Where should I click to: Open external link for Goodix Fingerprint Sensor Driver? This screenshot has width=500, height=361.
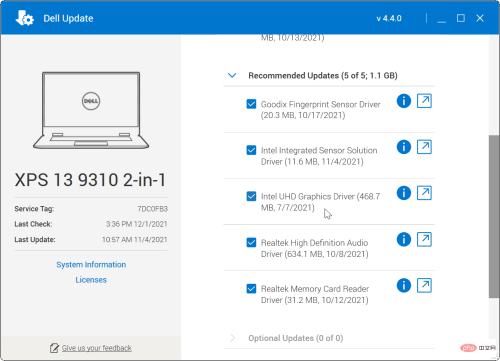(424, 101)
